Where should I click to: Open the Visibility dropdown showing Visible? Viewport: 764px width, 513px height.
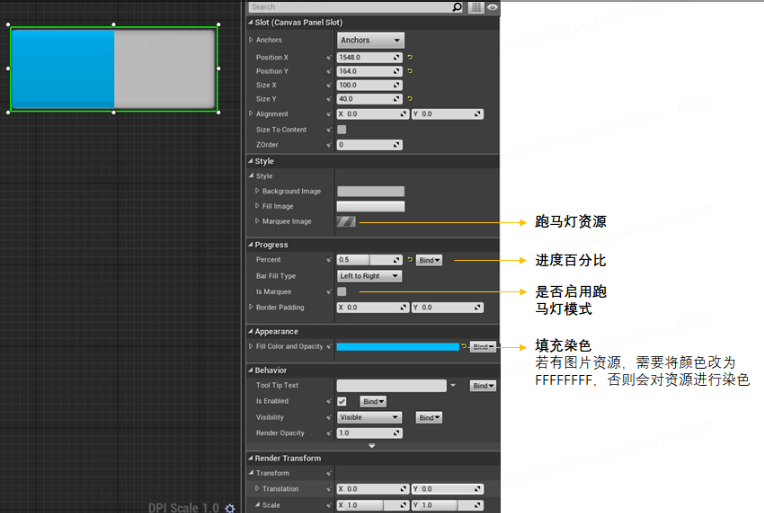pos(369,418)
